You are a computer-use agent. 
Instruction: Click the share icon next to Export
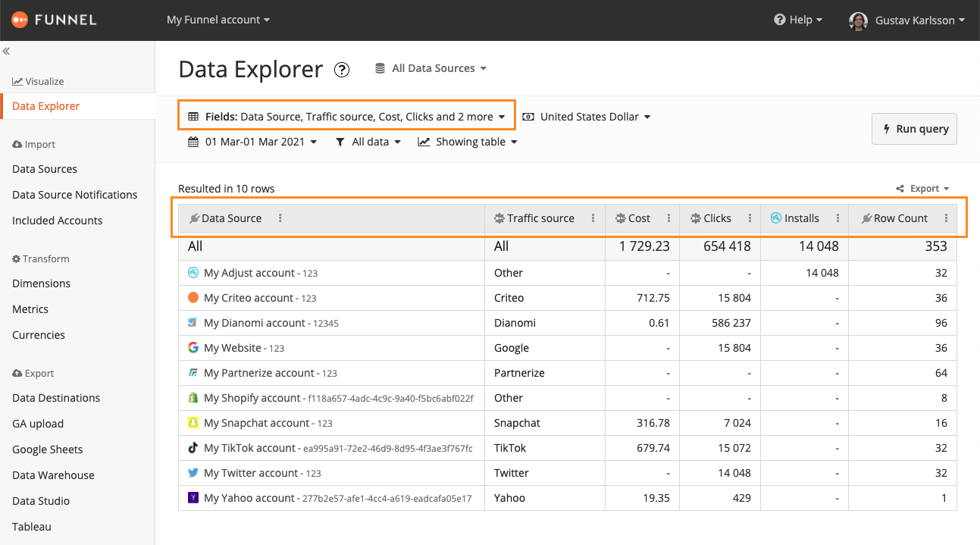(x=900, y=189)
